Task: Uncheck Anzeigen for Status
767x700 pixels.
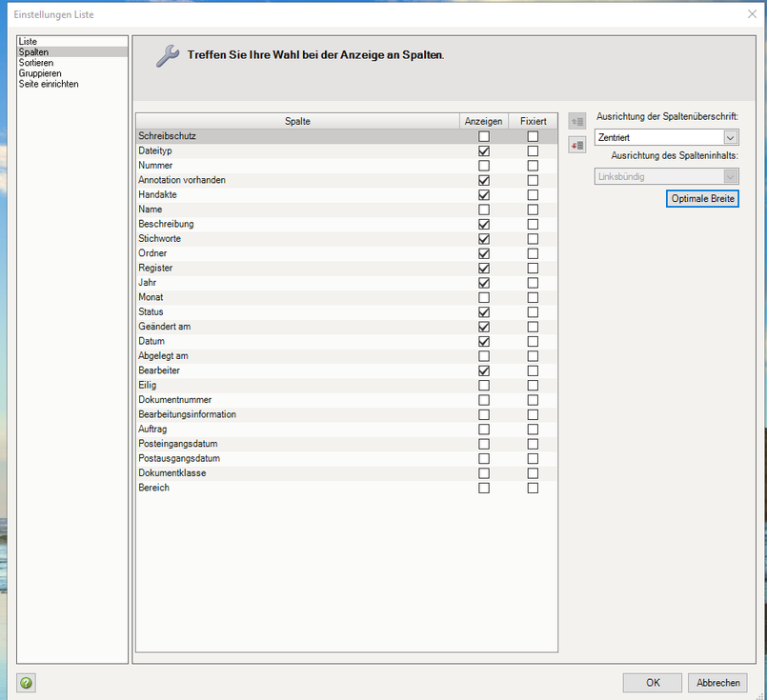Action: pyautogui.click(x=484, y=312)
